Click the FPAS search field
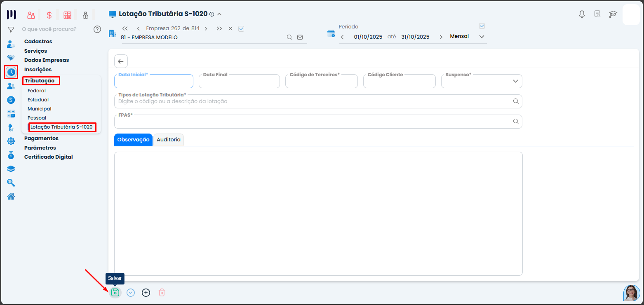644x305 pixels. (318, 122)
